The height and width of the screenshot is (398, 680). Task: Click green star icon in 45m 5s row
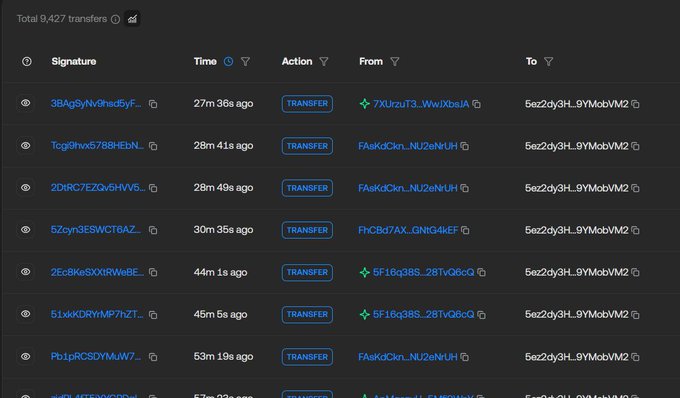365,314
